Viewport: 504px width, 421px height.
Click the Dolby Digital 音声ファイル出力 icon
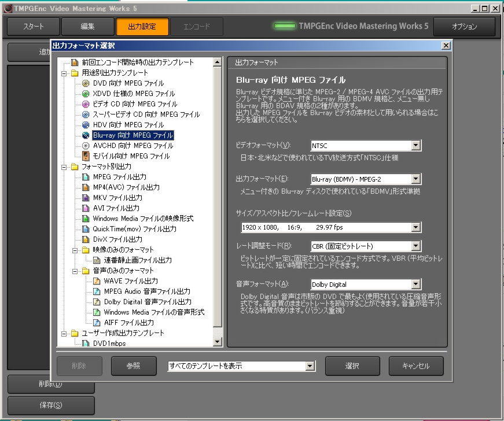[x=97, y=302]
